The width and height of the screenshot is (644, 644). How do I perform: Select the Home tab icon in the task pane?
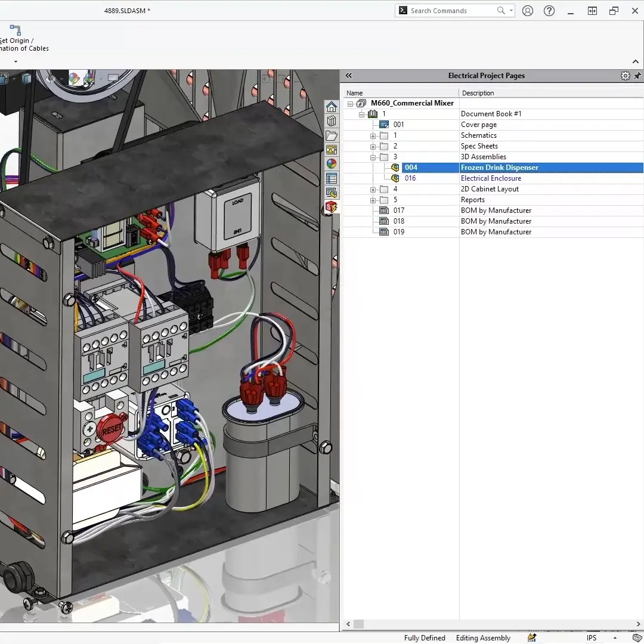point(332,107)
